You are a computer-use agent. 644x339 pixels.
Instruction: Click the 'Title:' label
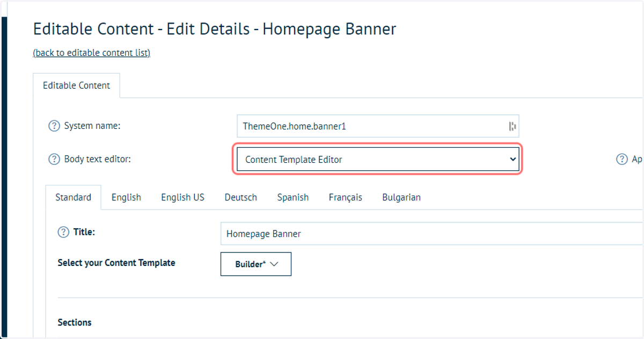click(x=84, y=232)
